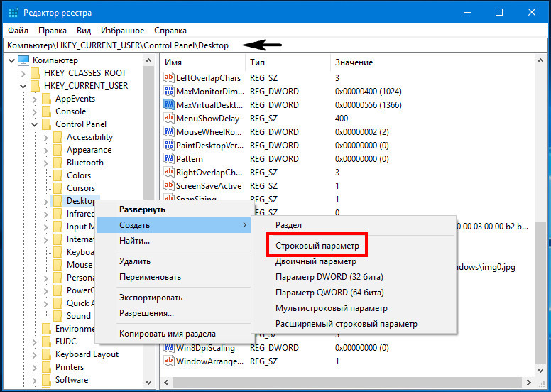Screen dimensions: 551x392
Task: Click the Cursors folder icon
Action: pyautogui.click(x=58, y=188)
